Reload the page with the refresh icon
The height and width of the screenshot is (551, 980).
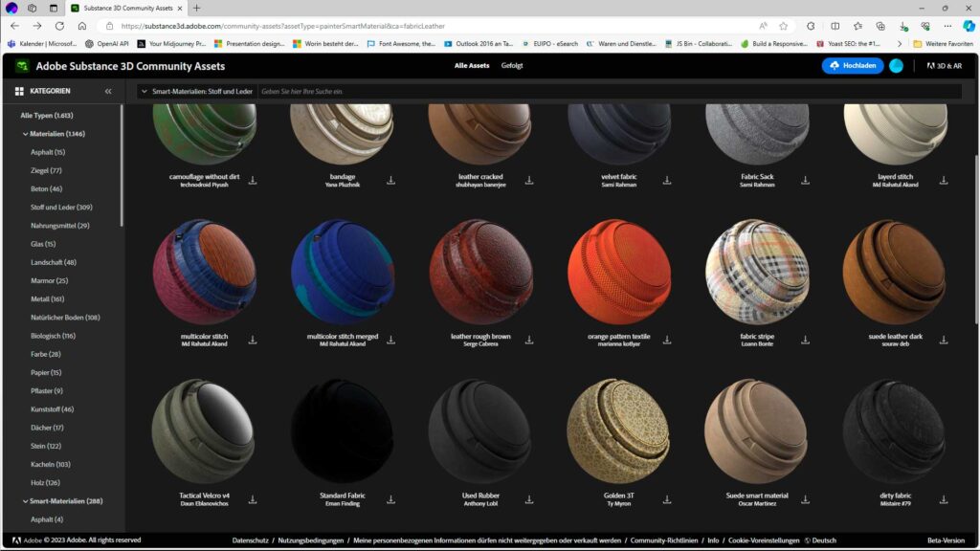pos(59,26)
